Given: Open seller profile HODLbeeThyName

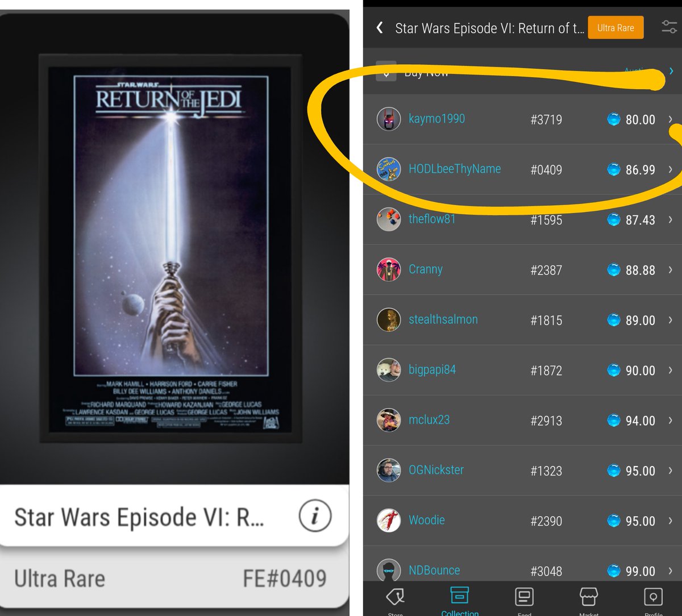Looking at the screenshot, I should (455, 169).
